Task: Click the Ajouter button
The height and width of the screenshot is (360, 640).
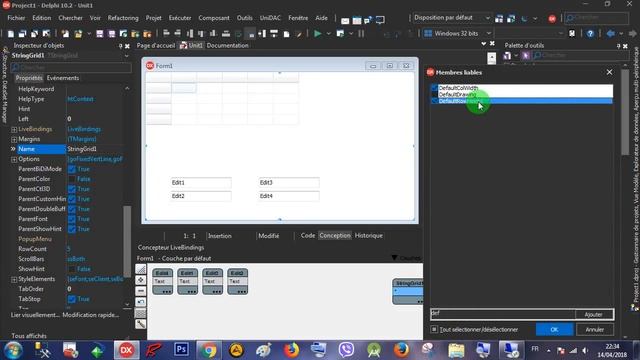Action: pos(594,314)
